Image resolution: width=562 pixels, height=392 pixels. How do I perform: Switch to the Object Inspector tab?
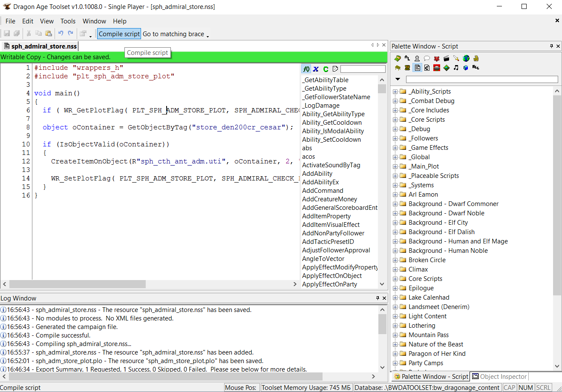[499, 376]
